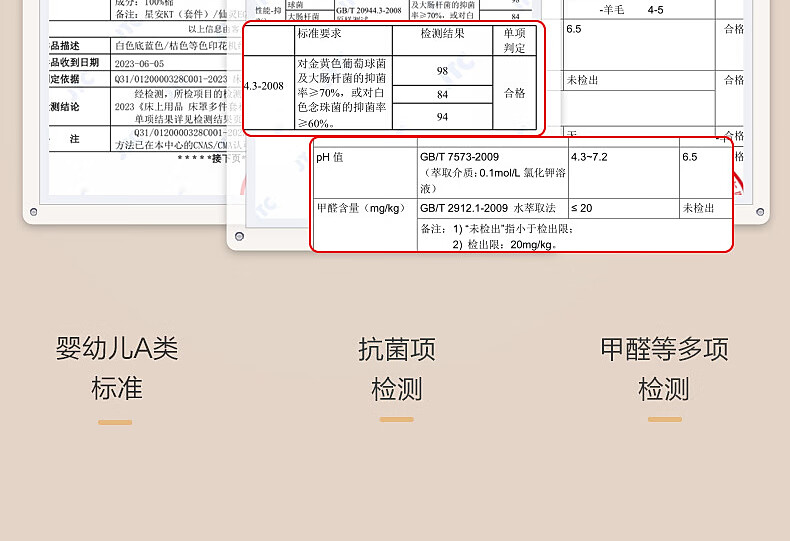Click the result value '98'
Image resolution: width=790 pixels, height=541 pixels.
click(x=442, y=71)
